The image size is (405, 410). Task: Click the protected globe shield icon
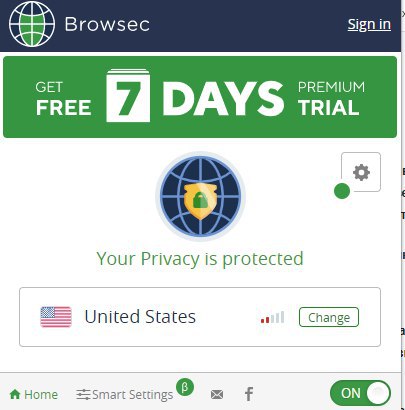pos(200,196)
